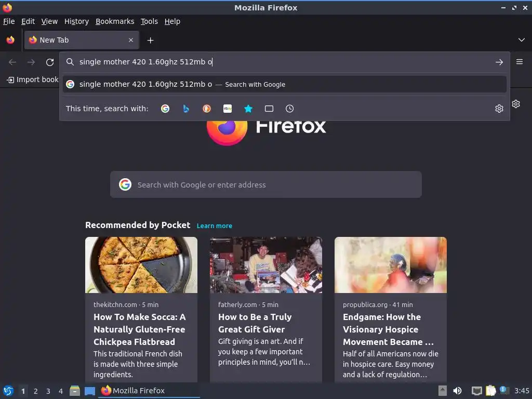Click the go arrow in address bar
Viewport: 532px width, 399px height.
click(x=499, y=62)
